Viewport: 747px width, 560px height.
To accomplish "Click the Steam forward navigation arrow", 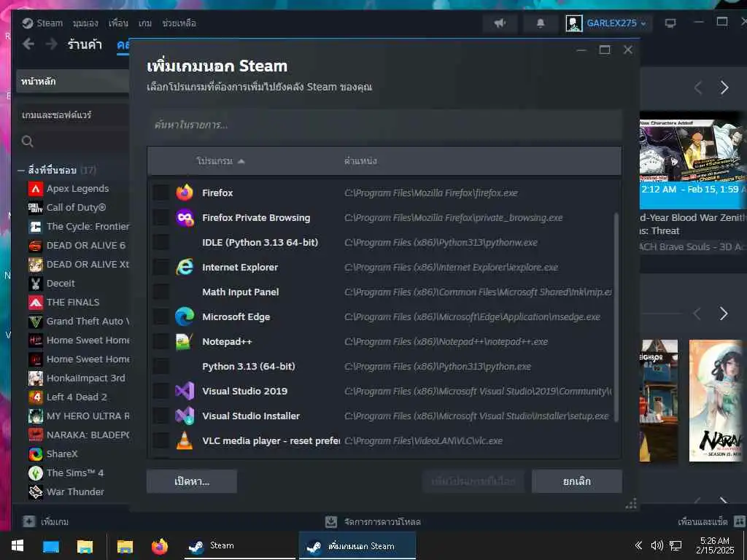I will (52, 44).
